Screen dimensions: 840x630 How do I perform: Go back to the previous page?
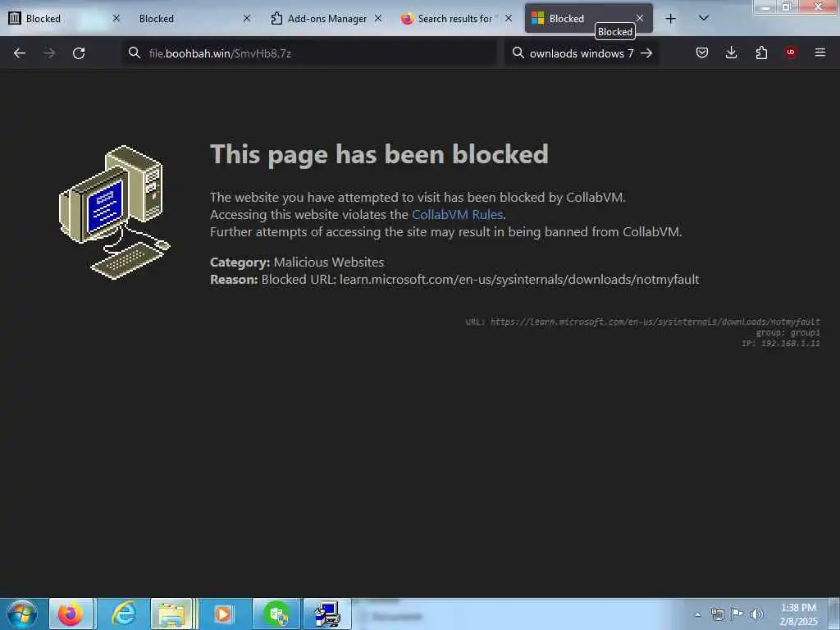20,53
